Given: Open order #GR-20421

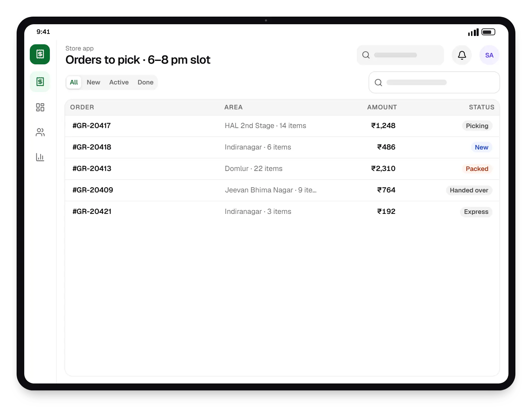Looking at the screenshot, I should pos(282,212).
